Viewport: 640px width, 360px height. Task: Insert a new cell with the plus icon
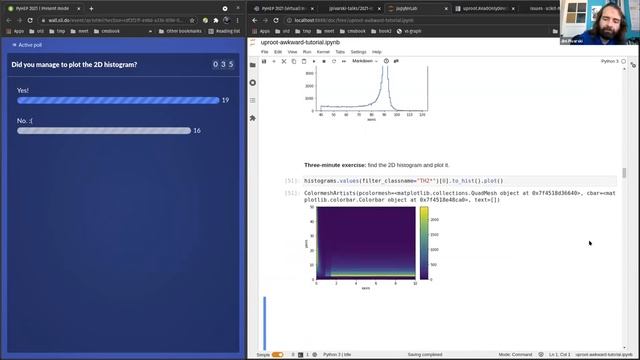274,61
